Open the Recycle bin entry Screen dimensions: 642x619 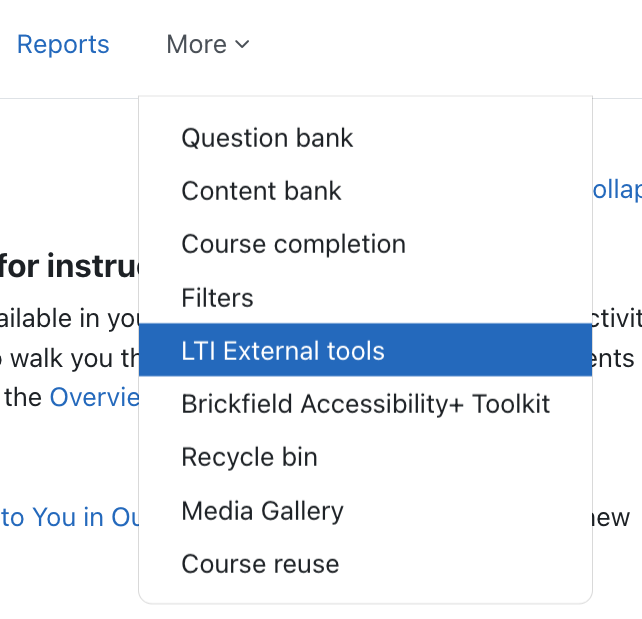[365, 457]
